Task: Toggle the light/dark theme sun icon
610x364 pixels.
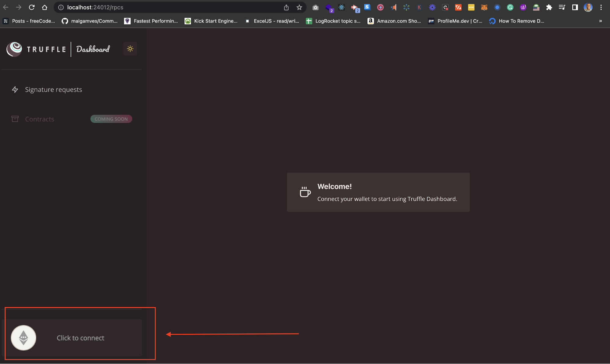Action: [x=130, y=49]
